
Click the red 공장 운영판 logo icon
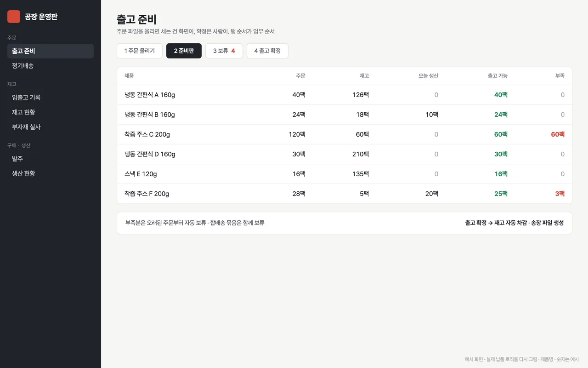[14, 17]
